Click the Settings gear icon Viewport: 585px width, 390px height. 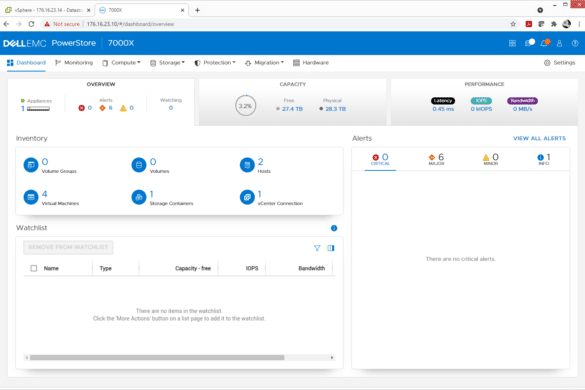(547, 63)
